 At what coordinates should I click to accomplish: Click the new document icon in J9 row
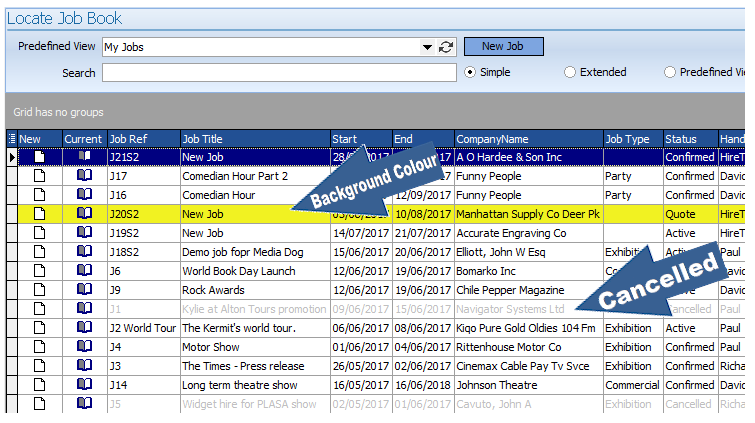tap(40, 290)
